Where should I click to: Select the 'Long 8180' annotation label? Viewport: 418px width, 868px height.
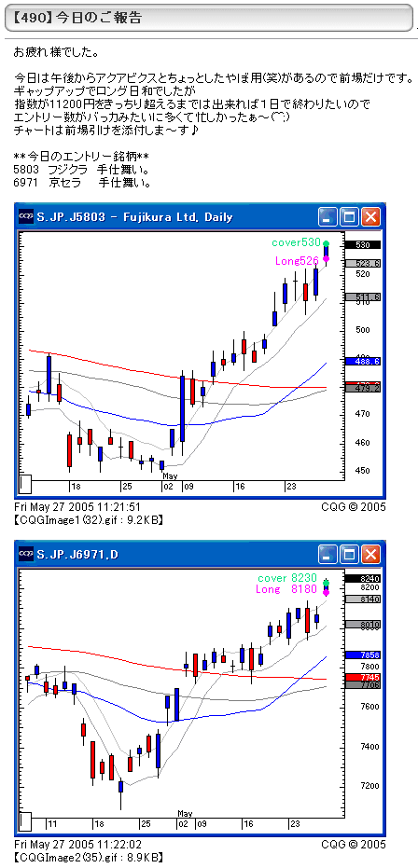coord(286,589)
